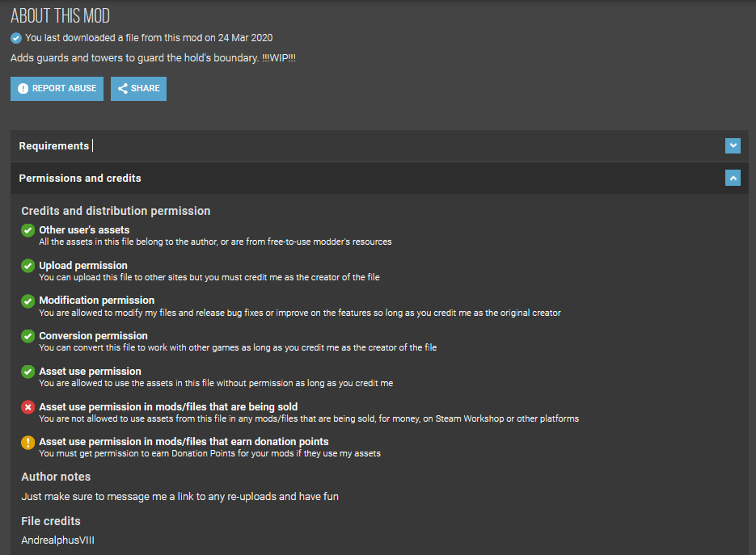Click red X icon for sold mods permission
Viewport: 756px width, 555px height.
coord(28,407)
